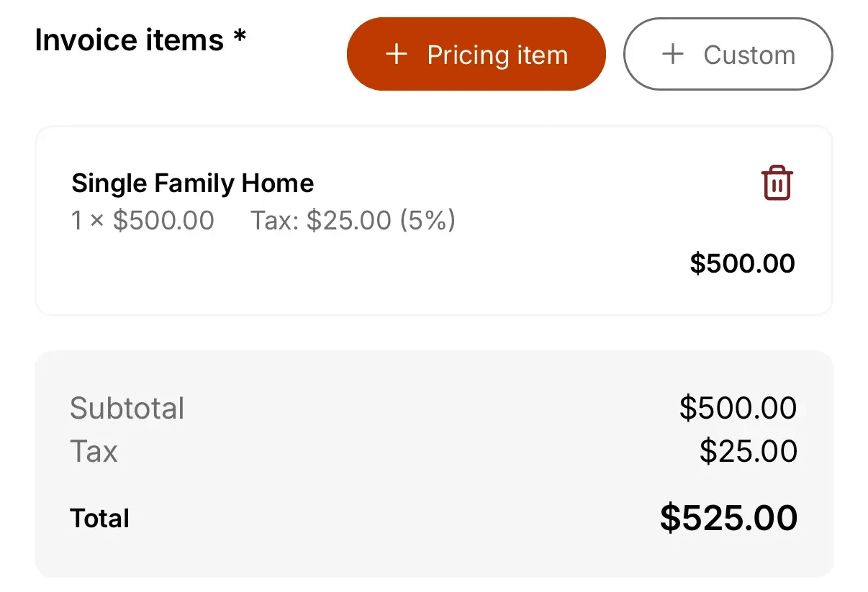Click the word Custom on outlined button
Screen dimensions: 868x592
(x=749, y=55)
